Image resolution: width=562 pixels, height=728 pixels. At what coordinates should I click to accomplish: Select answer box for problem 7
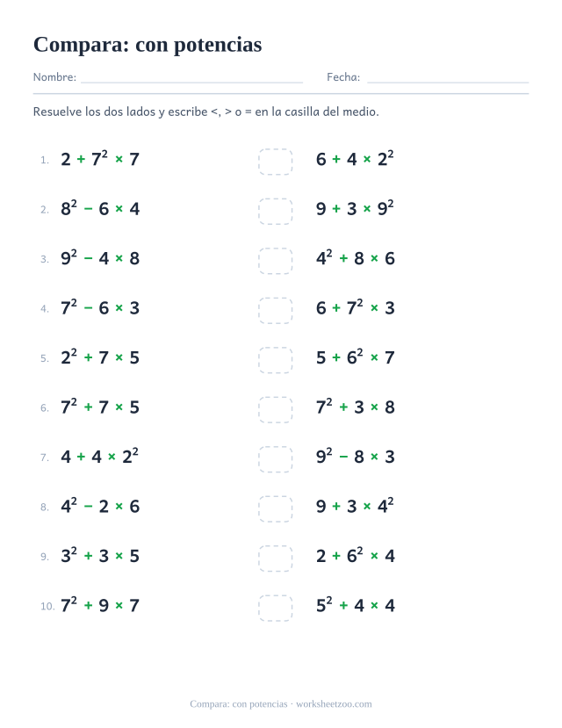pos(276,459)
